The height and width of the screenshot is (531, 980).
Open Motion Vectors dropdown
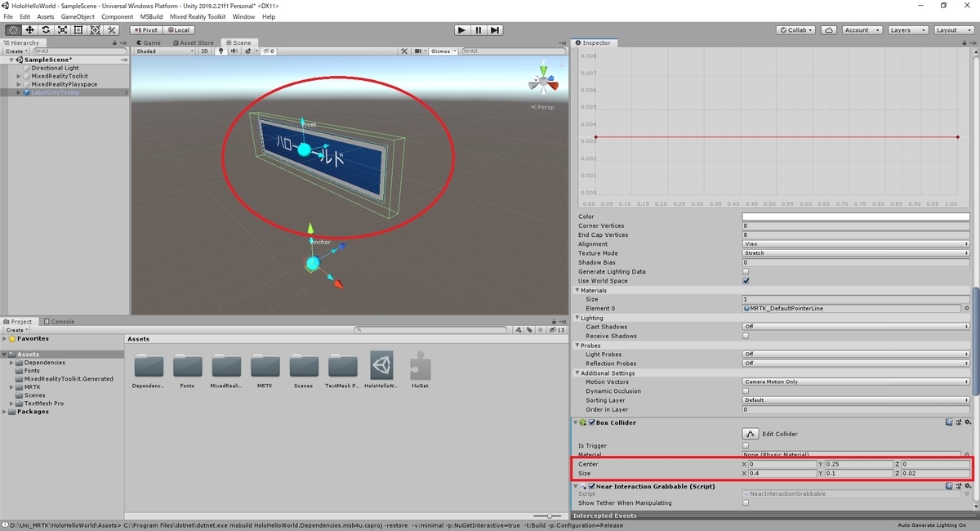pos(856,382)
